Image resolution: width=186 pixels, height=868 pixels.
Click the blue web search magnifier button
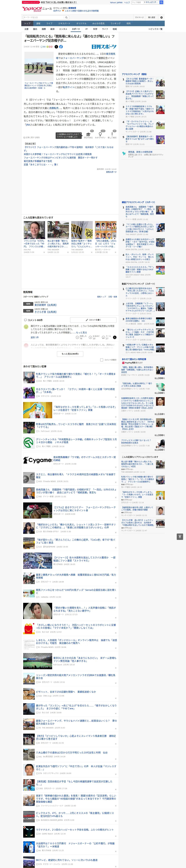(x=161, y=2)
